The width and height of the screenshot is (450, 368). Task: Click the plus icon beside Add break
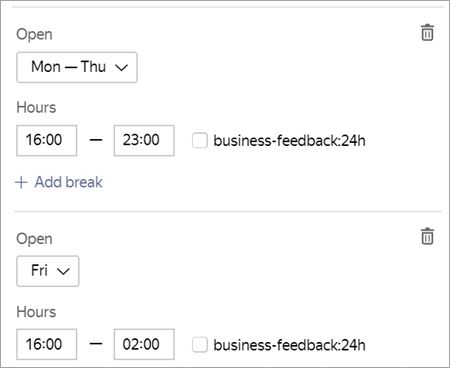[x=21, y=182]
